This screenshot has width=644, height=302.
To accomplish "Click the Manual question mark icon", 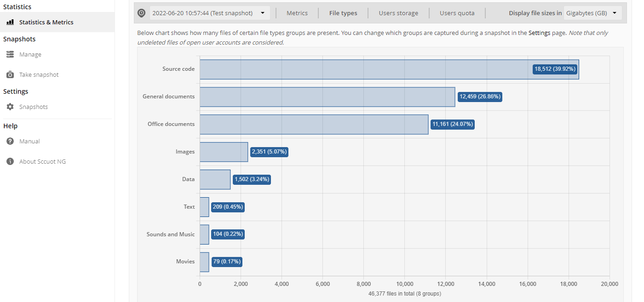I will 10,141.
